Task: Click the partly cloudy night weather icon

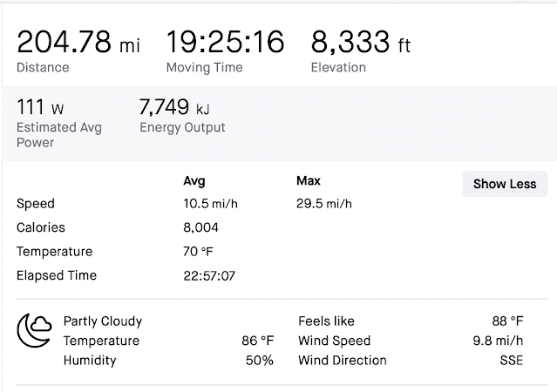Action: (x=35, y=330)
